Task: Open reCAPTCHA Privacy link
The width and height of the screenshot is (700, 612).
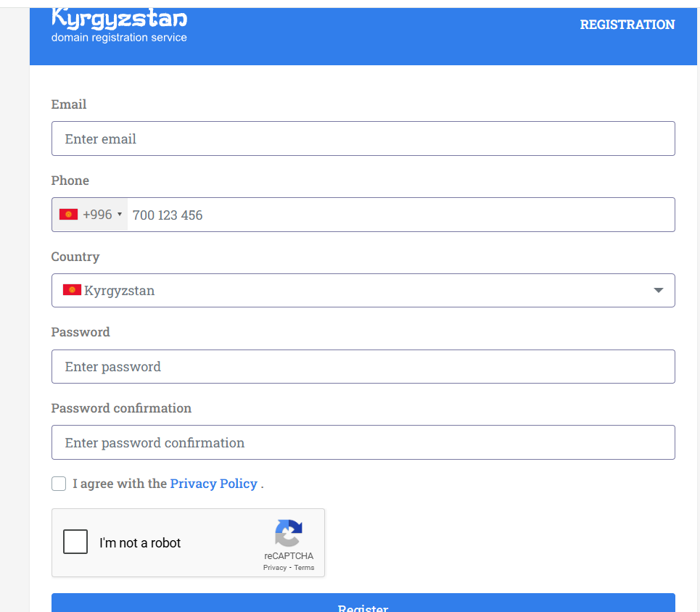Action: click(274, 568)
